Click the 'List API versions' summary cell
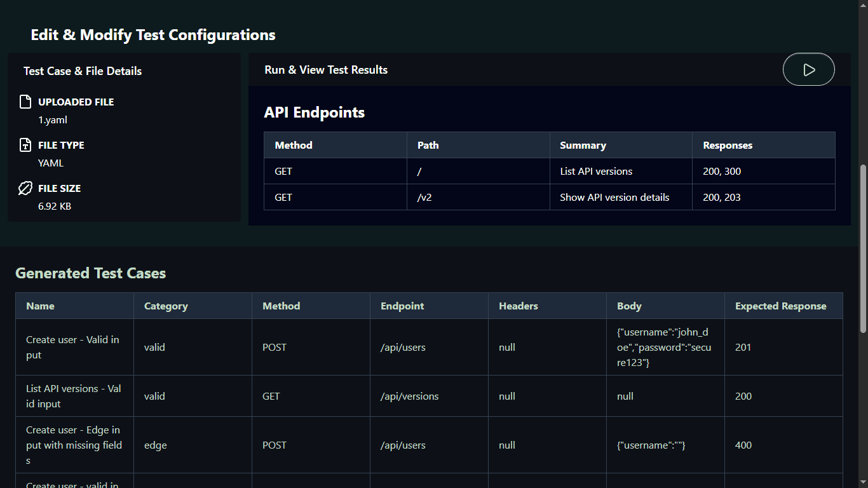This screenshot has height=488, width=868. pos(621,171)
